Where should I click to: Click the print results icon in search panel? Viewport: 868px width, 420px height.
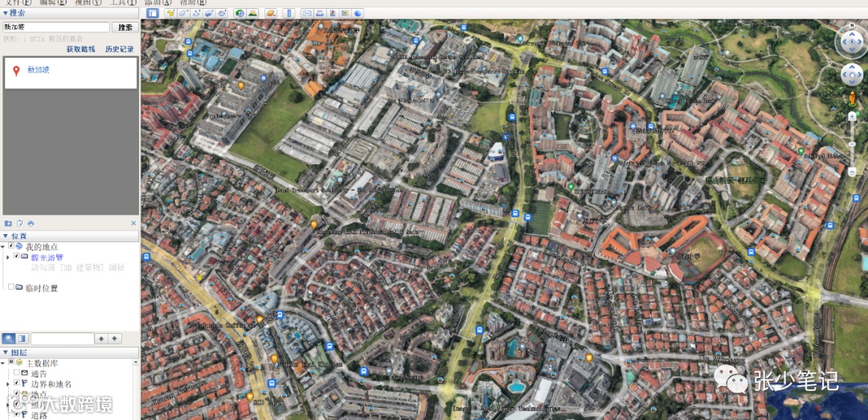[x=31, y=224]
